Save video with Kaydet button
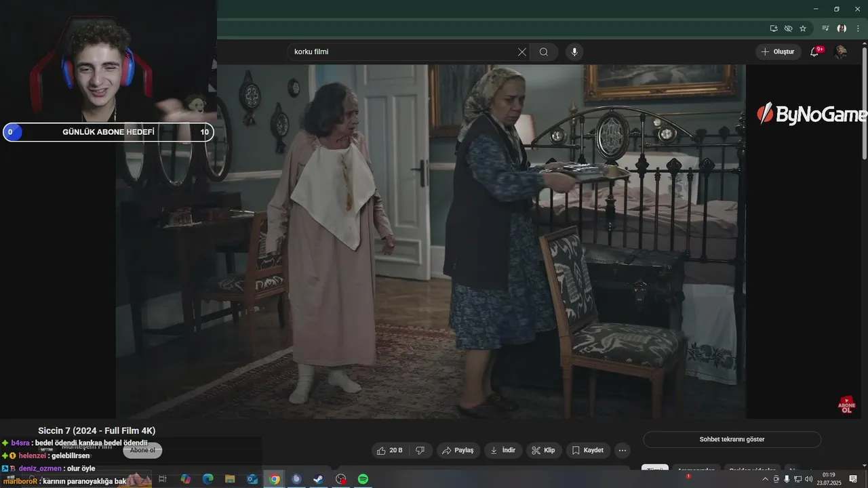This screenshot has height=488, width=868. (588, 450)
